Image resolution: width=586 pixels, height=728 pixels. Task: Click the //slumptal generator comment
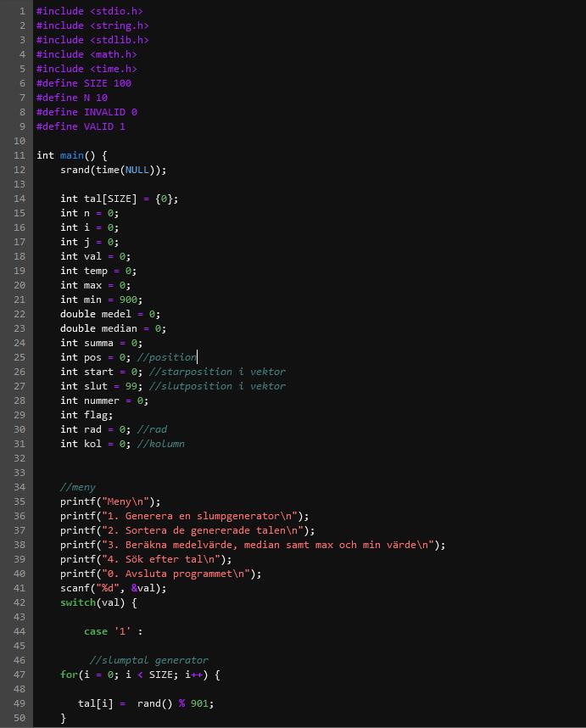pos(148,660)
